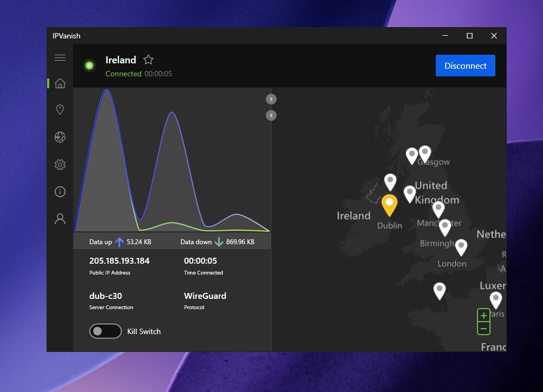Select the yellow Dublin map pin
The width and height of the screenshot is (543, 392).
click(389, 205)
